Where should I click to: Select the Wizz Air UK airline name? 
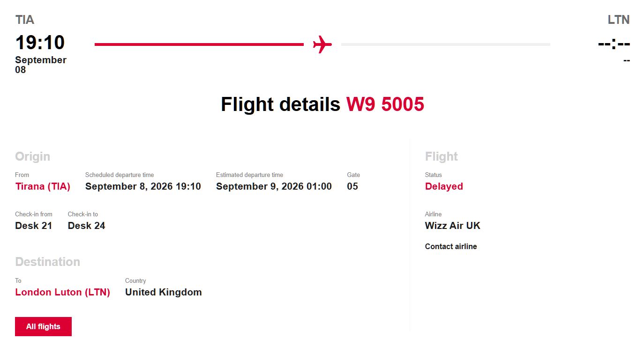[x=453, y=226]
